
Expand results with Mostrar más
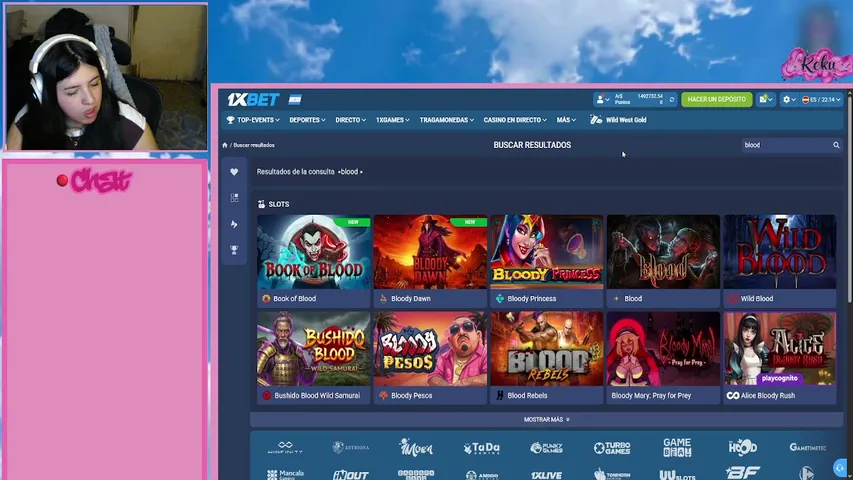(547, 420)
